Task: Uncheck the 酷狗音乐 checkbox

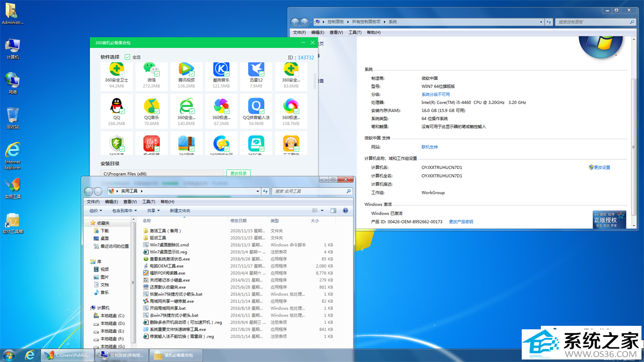Action: tap(226, 73)
